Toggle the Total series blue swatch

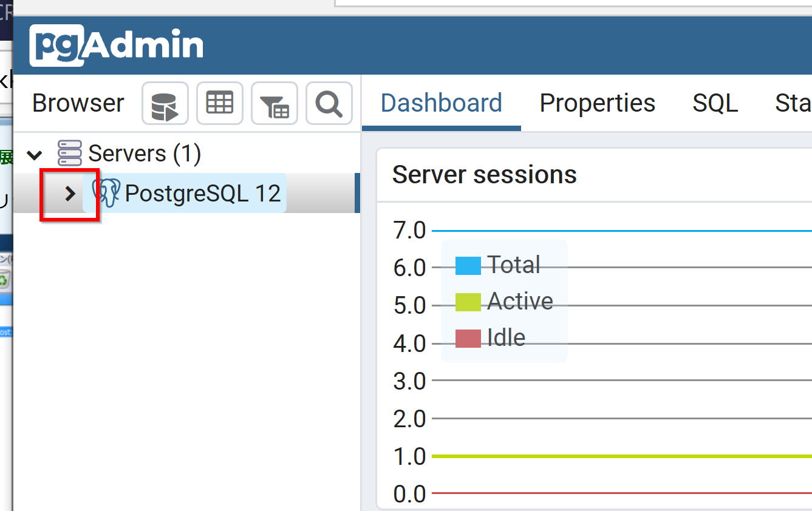pyautogui.click(x=468, y=265)
